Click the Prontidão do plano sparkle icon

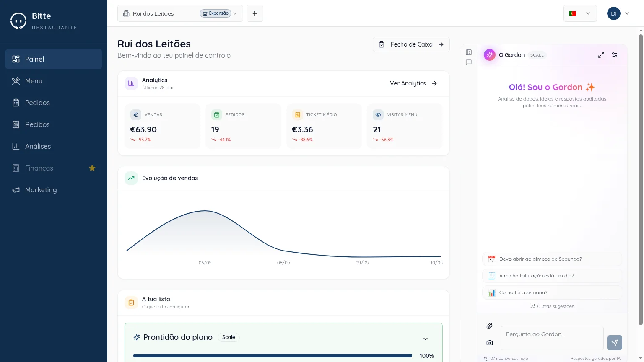pyautogui.click(x=136, y=337)
